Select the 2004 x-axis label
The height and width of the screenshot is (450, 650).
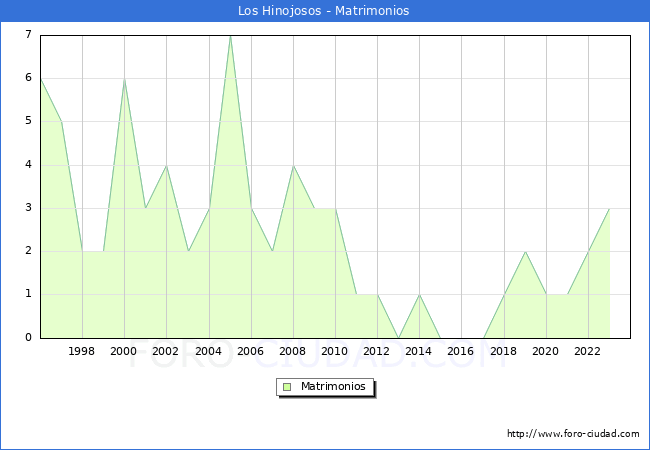point(208,351)
